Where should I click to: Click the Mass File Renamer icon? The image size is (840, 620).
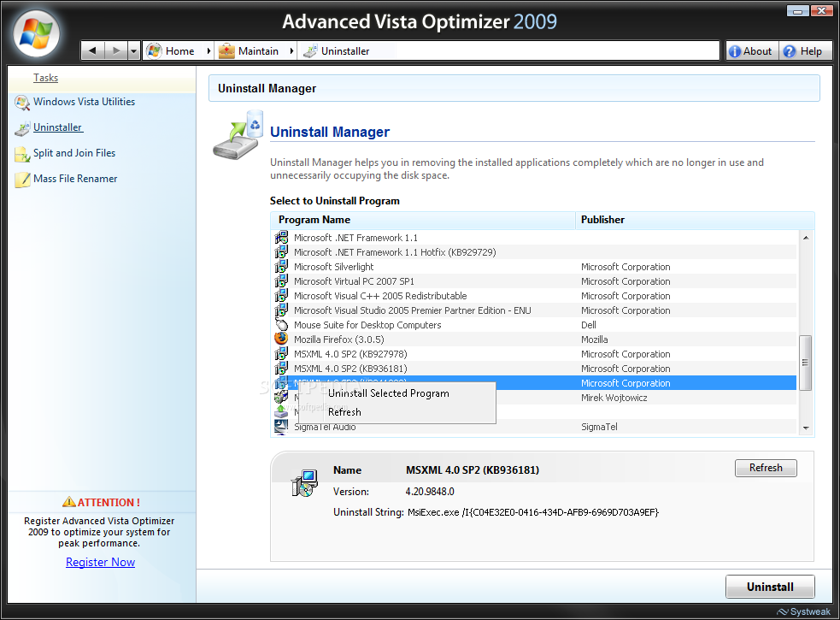coord(22,180)
